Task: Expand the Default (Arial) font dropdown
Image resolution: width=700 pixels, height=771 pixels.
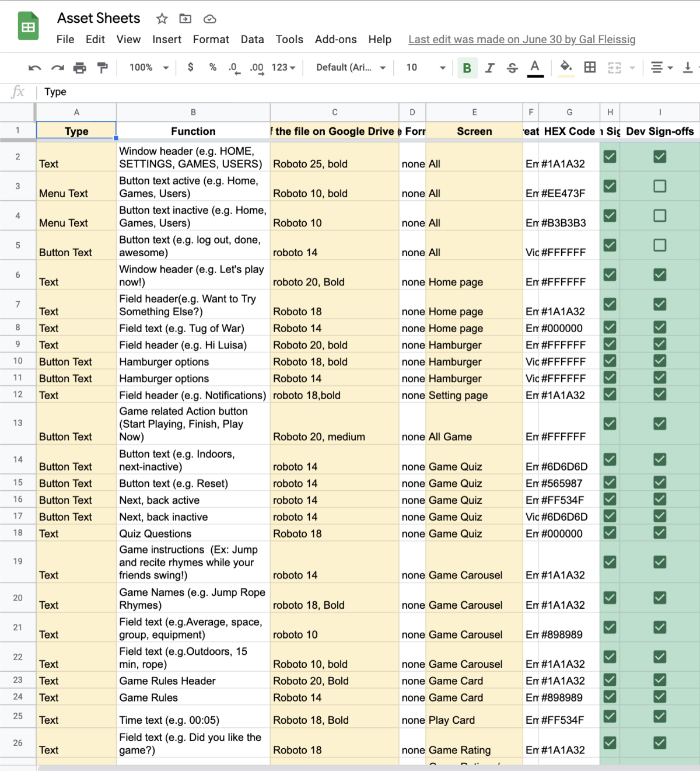Action: coord(351,68)
